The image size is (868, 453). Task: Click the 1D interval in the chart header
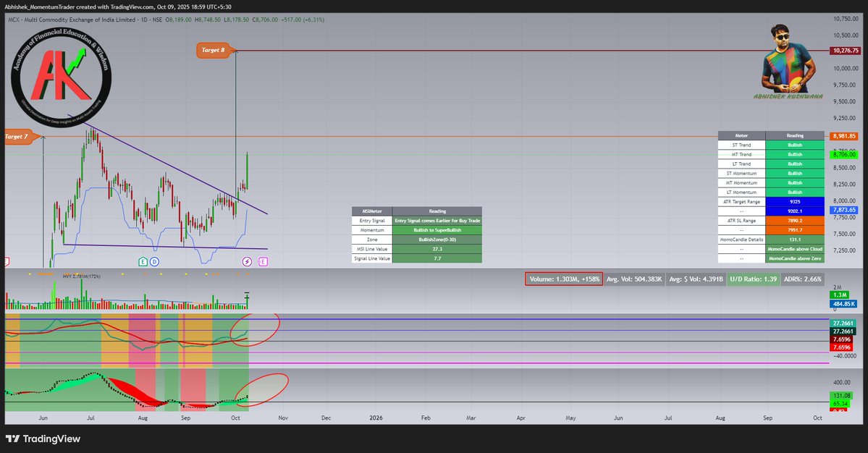click(144, 20)
